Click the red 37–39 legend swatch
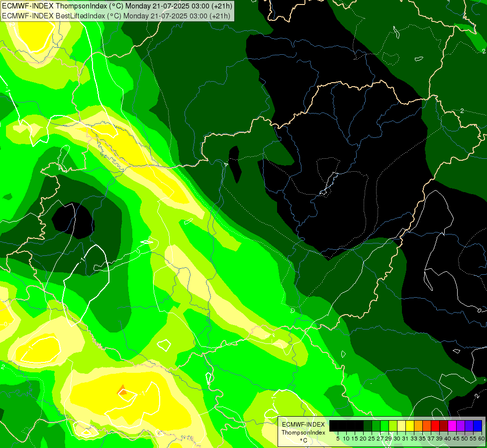This screenshot has width=487, height=448. click(435, 426)
